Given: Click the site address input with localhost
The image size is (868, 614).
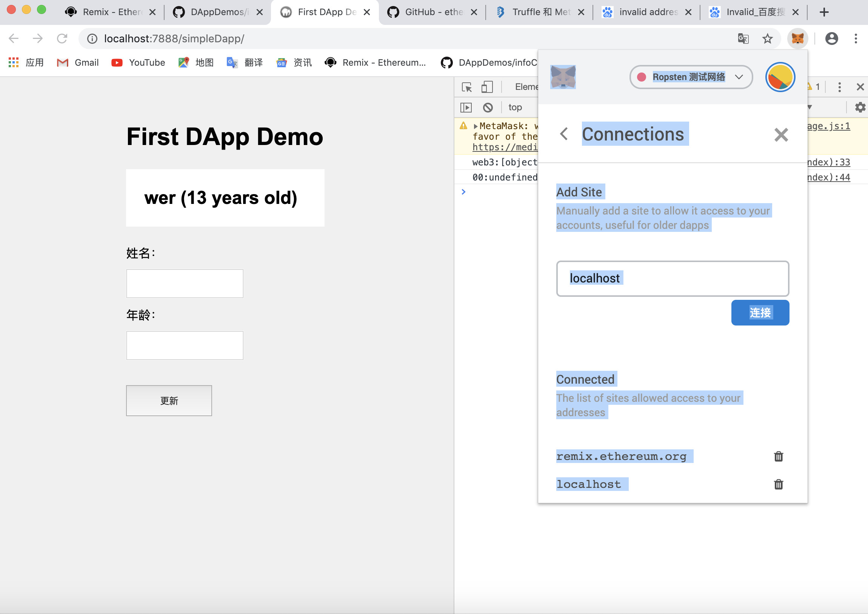Looking at the screenshot, I should [673, 278].
